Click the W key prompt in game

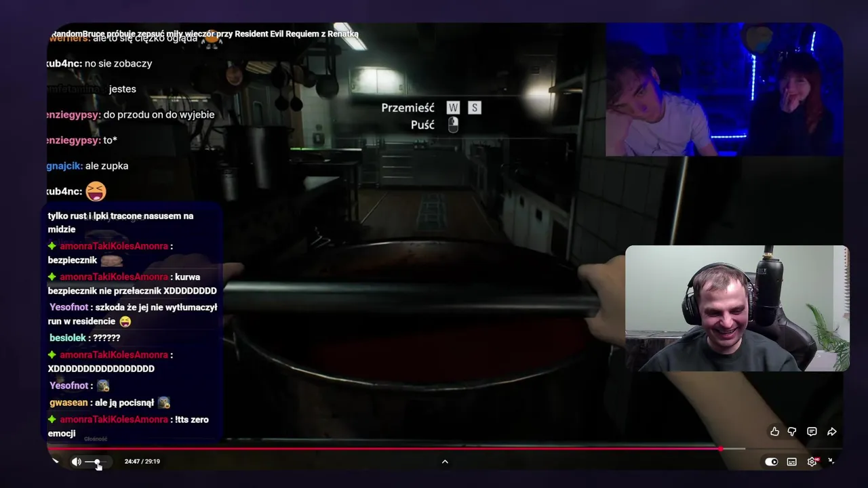pos(453,108)
